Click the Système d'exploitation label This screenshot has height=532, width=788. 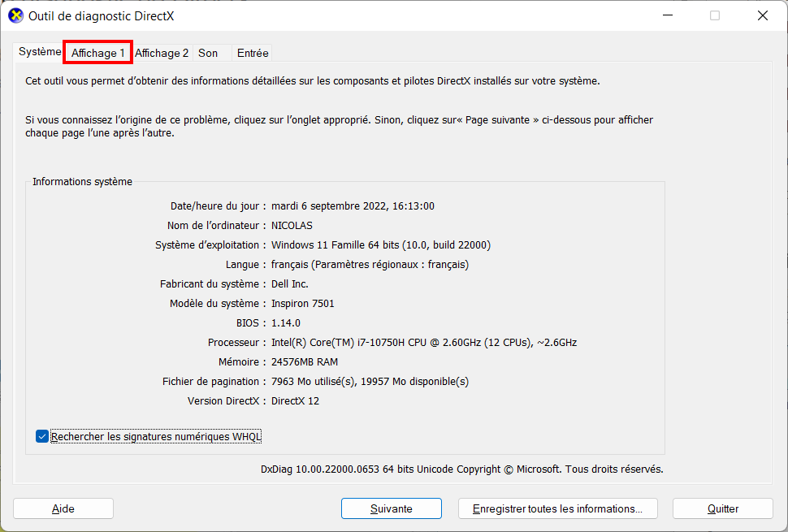click(x=210, y=245)
